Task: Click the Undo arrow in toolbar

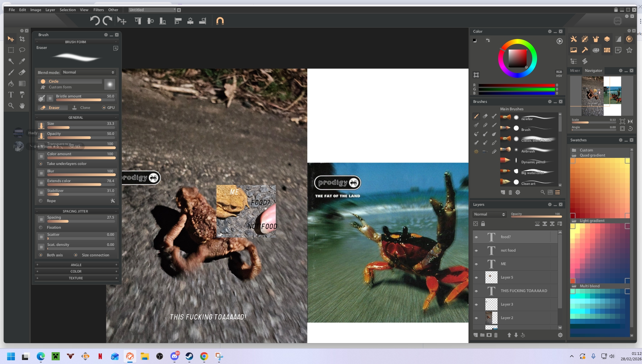Action: point(95,21)
